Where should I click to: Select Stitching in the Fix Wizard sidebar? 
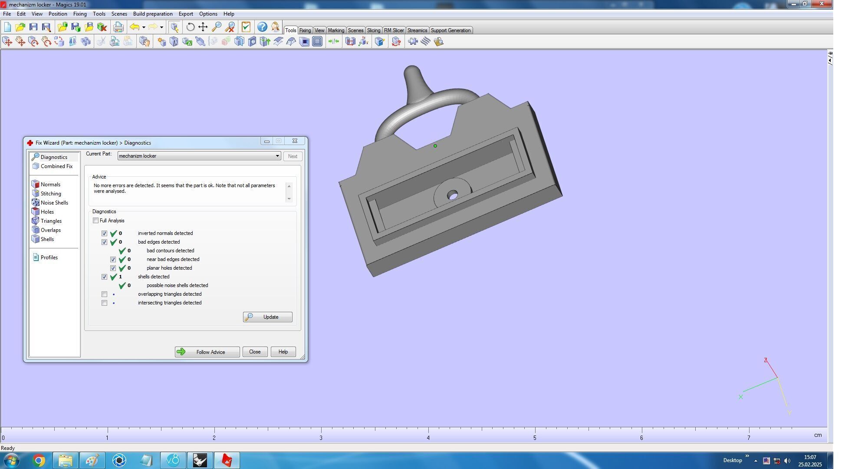pos(51,194)
